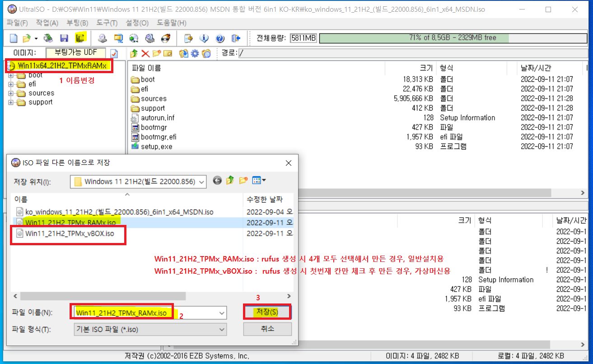Click the New image toolbar icon
The image size is (593, 364).
[x=13, y=38]
